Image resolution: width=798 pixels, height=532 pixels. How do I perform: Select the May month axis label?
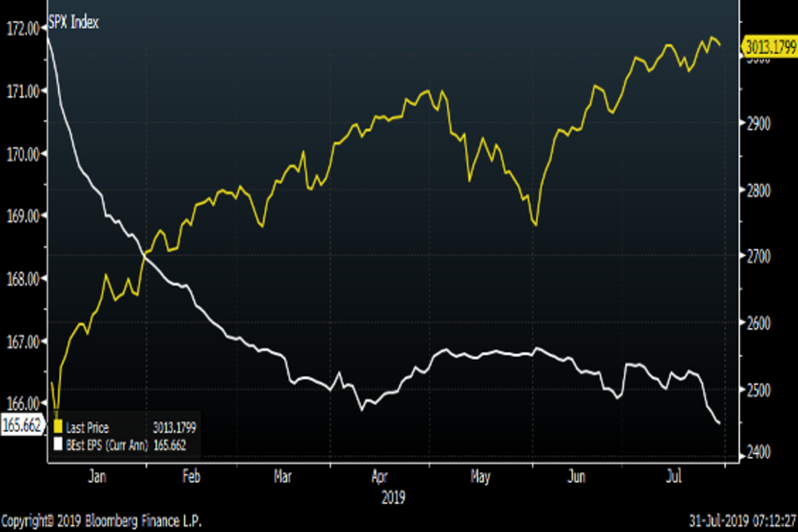tap(480, 476)
